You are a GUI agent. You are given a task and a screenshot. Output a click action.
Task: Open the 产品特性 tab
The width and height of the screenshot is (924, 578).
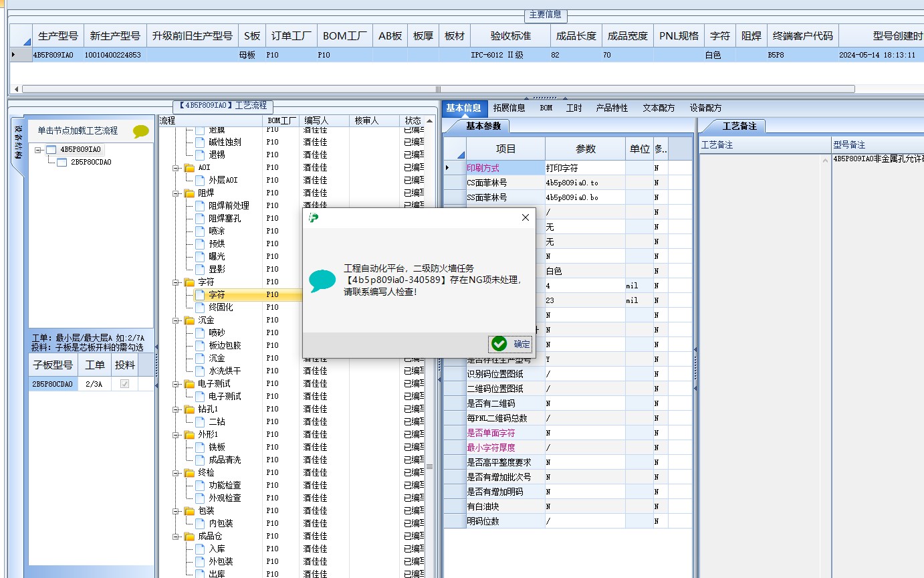[x=612, y=108]
